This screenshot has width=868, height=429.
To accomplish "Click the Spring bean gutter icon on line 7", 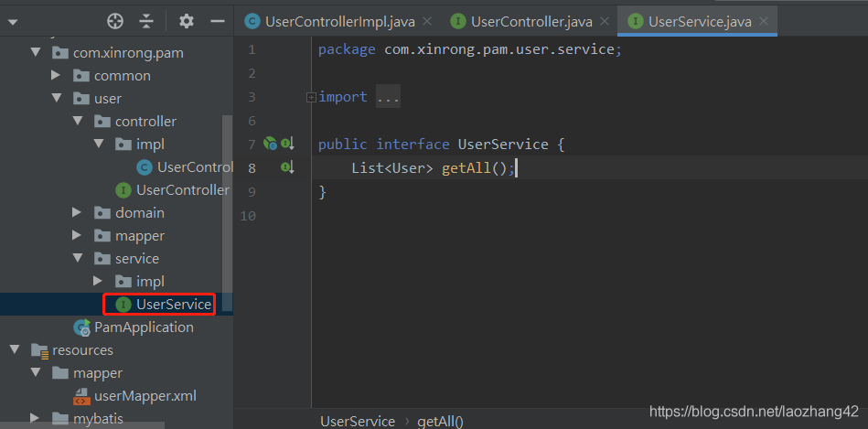I will (x=270, y=144).
